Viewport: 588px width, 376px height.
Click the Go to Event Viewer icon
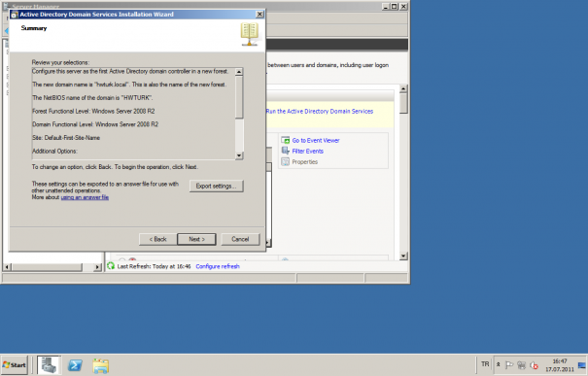[x=286, y=140]
